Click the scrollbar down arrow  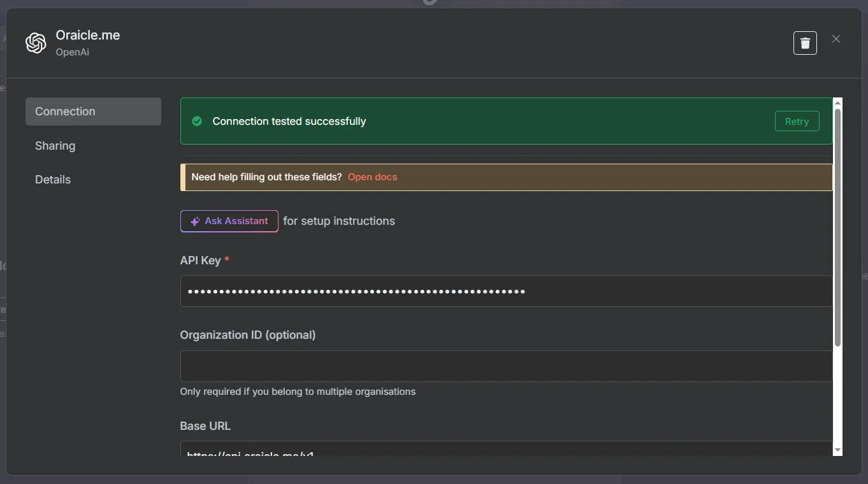coord(837,450)
